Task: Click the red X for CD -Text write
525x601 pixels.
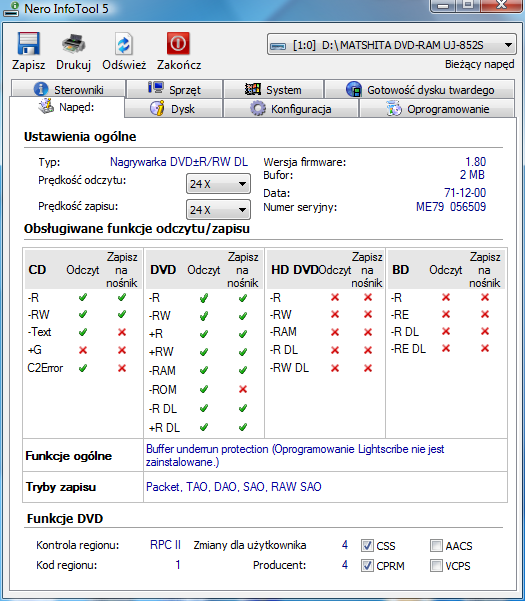Action: click(122, 332)
